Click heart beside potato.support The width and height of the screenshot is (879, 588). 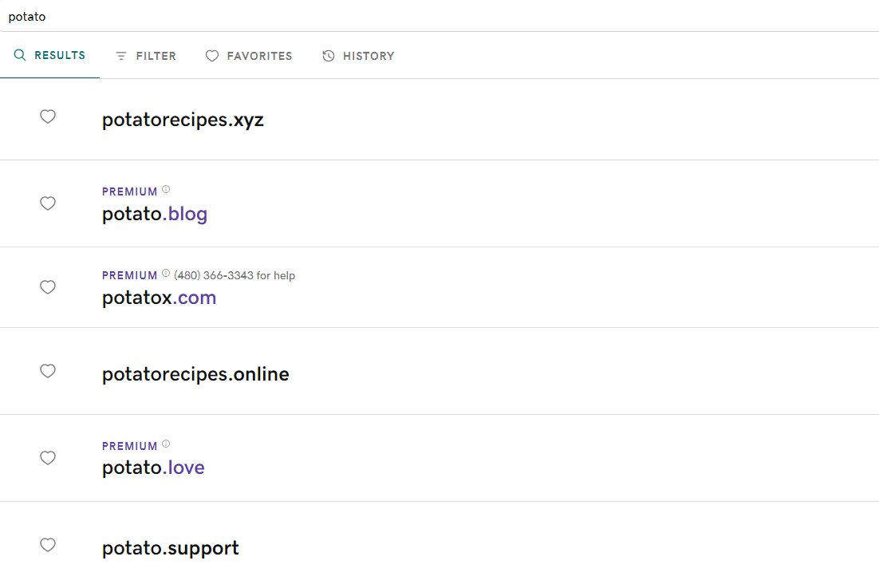(48, 545)
